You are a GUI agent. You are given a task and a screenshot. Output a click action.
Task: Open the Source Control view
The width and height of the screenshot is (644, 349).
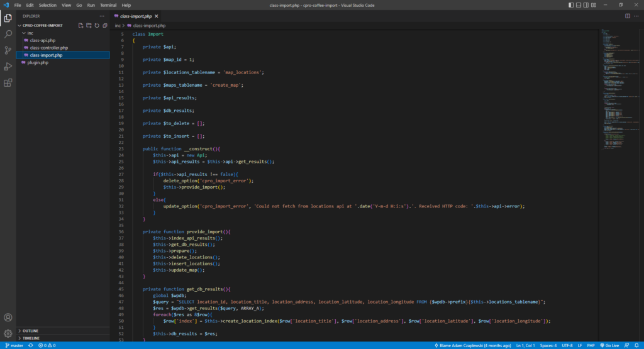click(x=8, y=50)
